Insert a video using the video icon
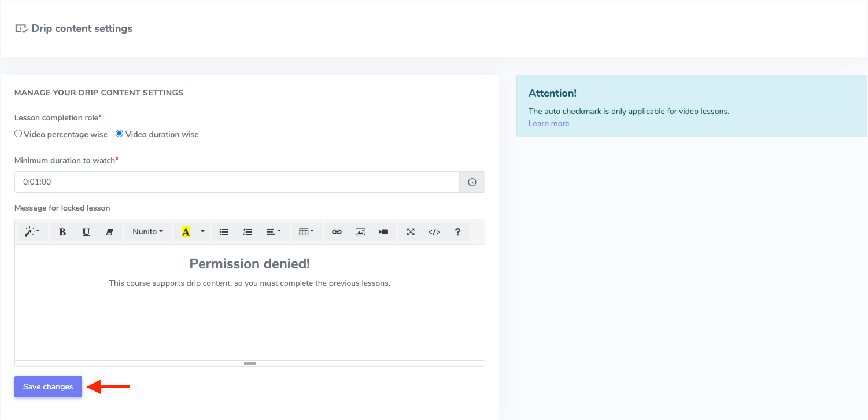 (383, 231)
